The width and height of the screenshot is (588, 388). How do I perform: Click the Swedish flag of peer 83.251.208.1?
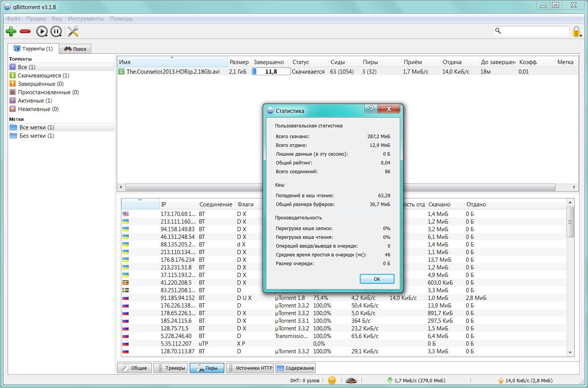click(126, 290)
